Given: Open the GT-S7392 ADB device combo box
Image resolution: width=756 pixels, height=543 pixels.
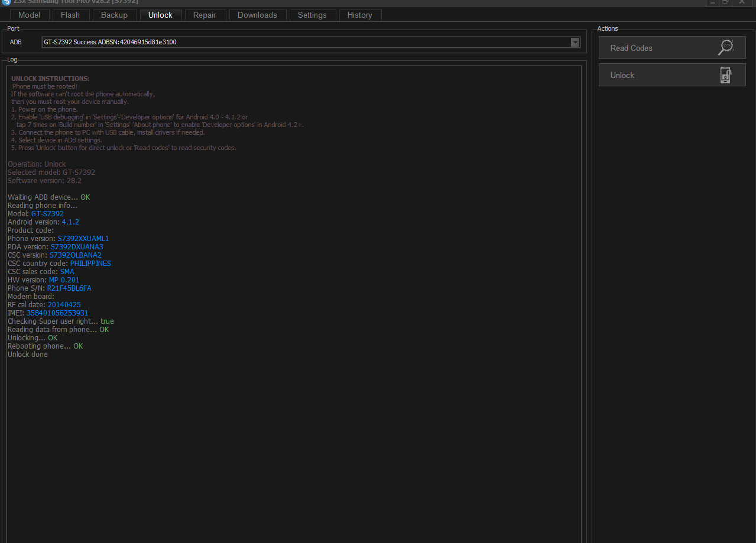Looking at the screenshot, I should 311,42.
